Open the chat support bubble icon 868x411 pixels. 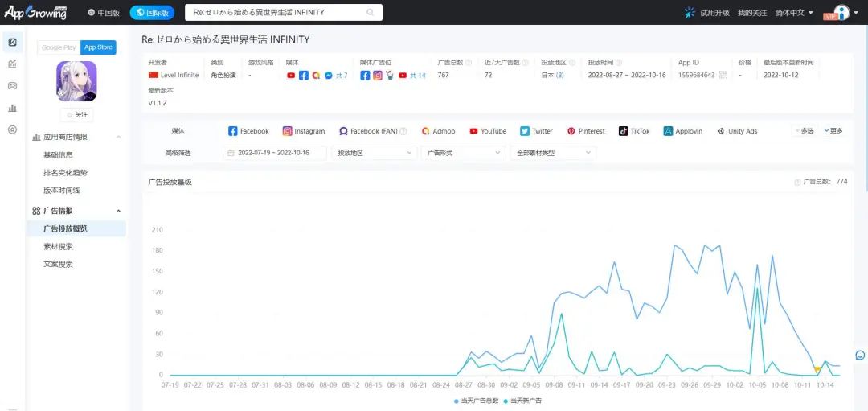click(860, 355)
